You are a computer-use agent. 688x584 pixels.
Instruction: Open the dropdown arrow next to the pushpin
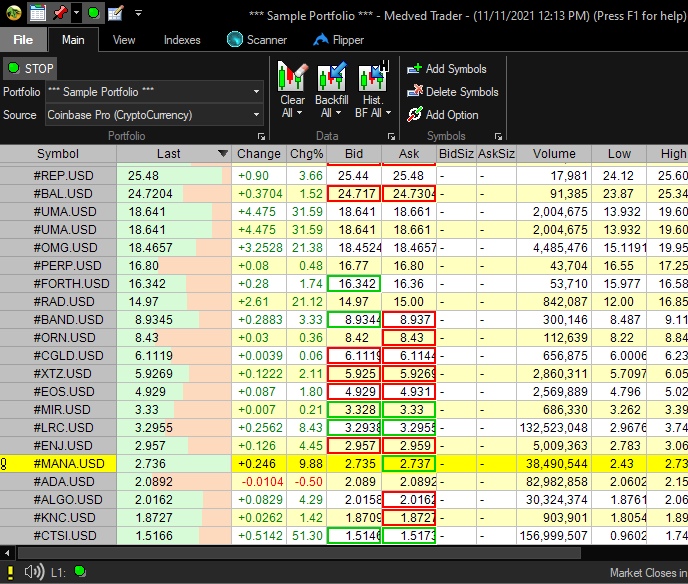coord(76,13)
